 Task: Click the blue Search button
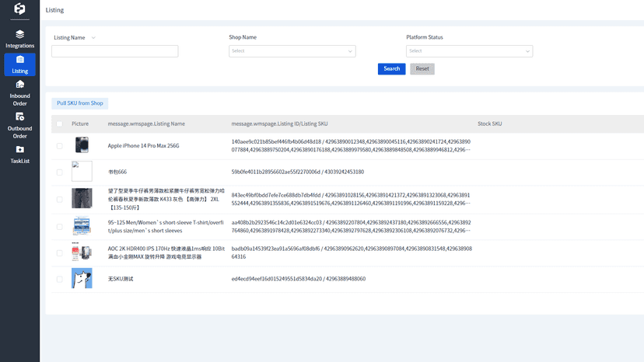point(391,68)
